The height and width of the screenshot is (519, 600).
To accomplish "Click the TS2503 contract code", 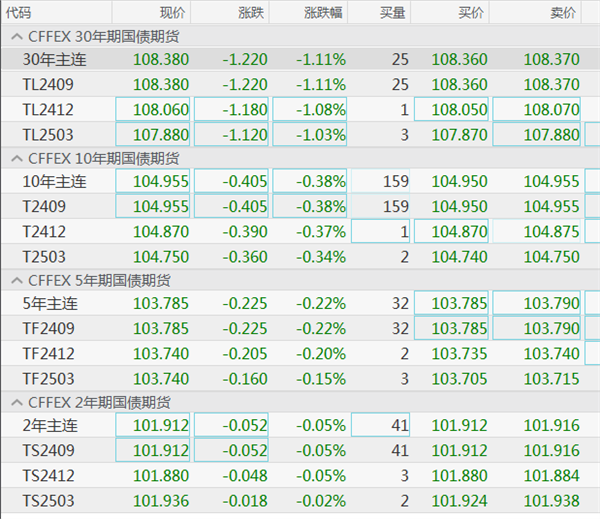I will [49, 500].
